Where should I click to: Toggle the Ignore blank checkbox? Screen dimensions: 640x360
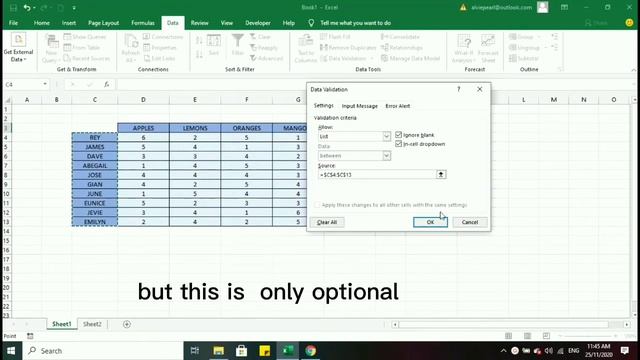[398, 135]
